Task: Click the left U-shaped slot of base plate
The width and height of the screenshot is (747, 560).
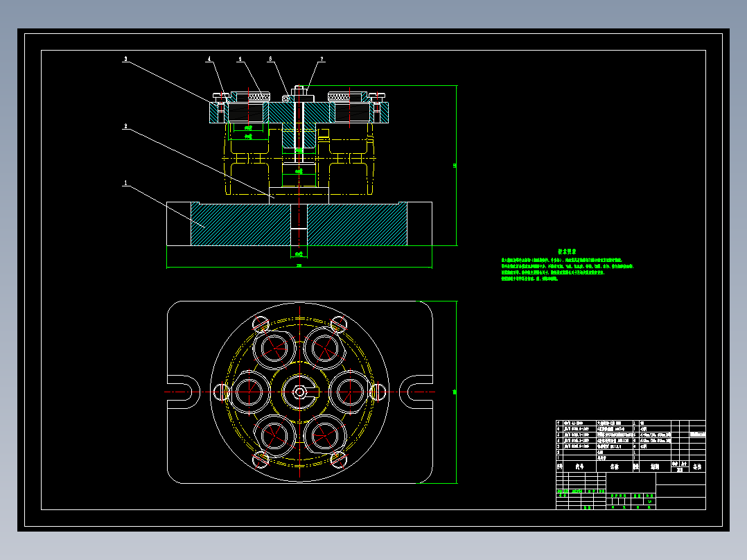Action: (184, 392)
